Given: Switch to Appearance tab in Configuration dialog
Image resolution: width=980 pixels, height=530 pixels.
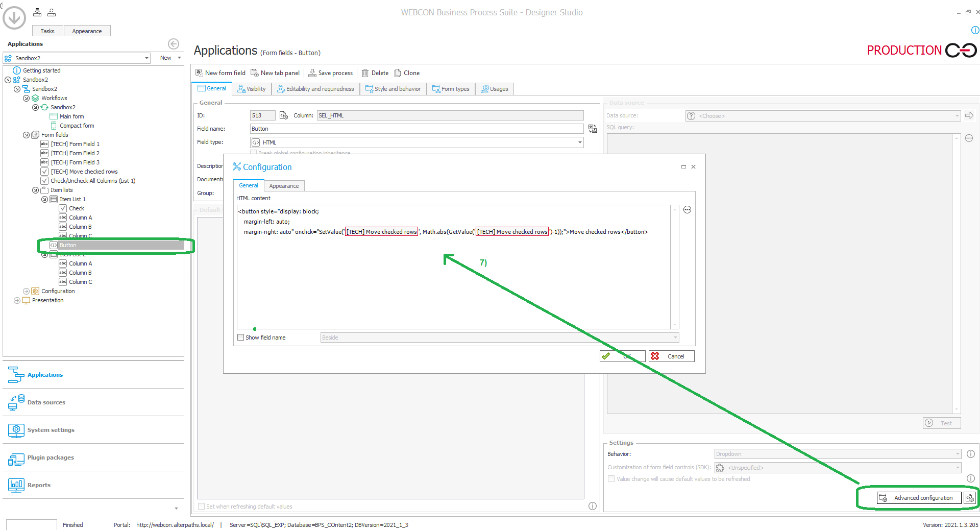Looking at the screenshot, I should [x=284, y=186].
